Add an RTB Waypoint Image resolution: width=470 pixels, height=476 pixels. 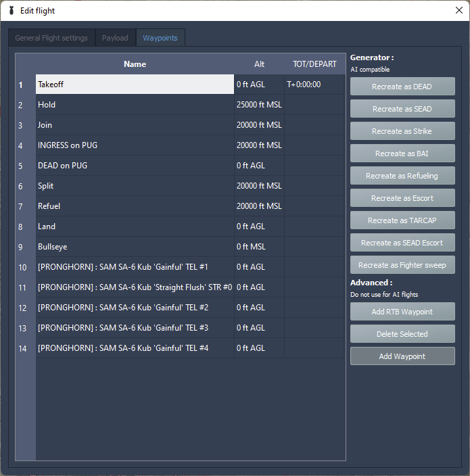[x=402, y=312]
